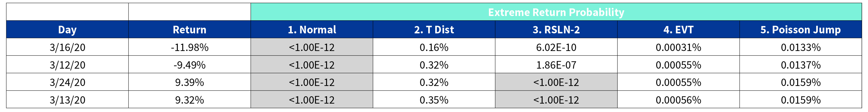Click the -11.98% return cell
The width and height of the screenshot is (868, 112).
coord(189,47)
